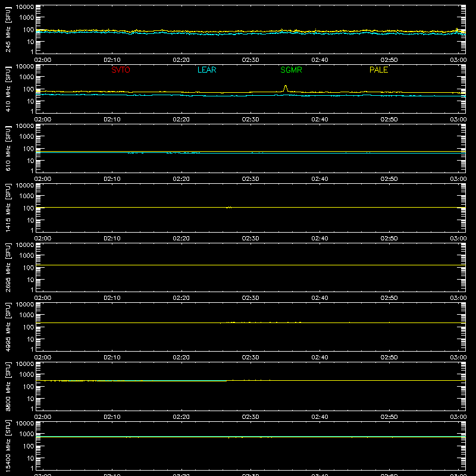
Task: Click the 02:10 tick below the 610 MHz plot
Action: [x=112, y=179]
